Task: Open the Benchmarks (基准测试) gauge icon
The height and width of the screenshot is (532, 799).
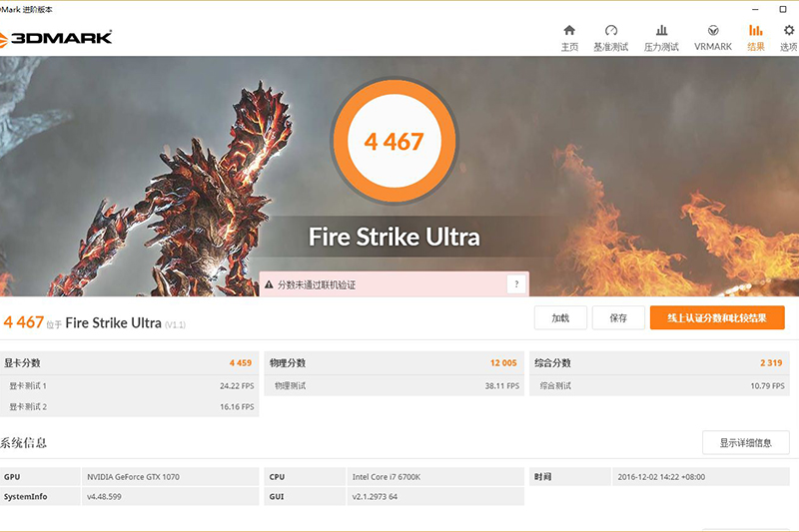Action: point(611,30)
